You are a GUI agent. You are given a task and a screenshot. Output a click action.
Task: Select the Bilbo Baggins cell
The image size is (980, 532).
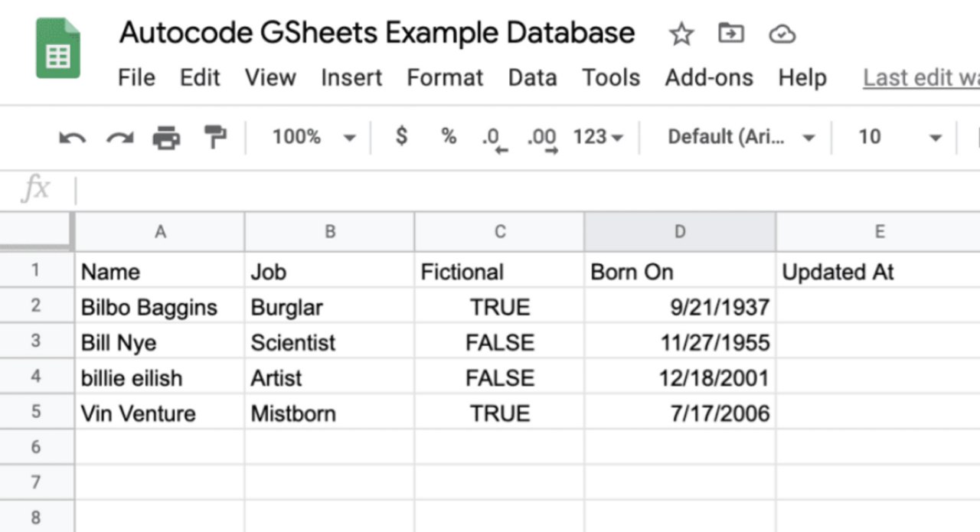[x=160, y=306]
